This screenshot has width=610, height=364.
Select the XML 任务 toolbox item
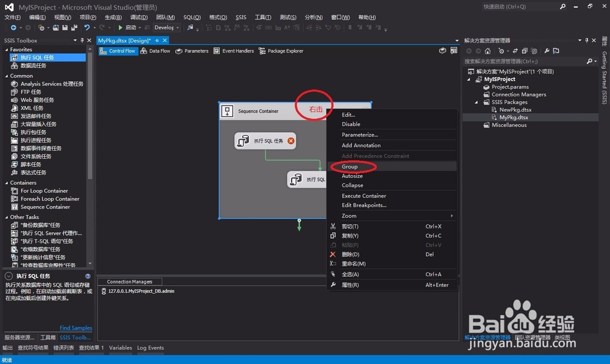pos(32,108)
